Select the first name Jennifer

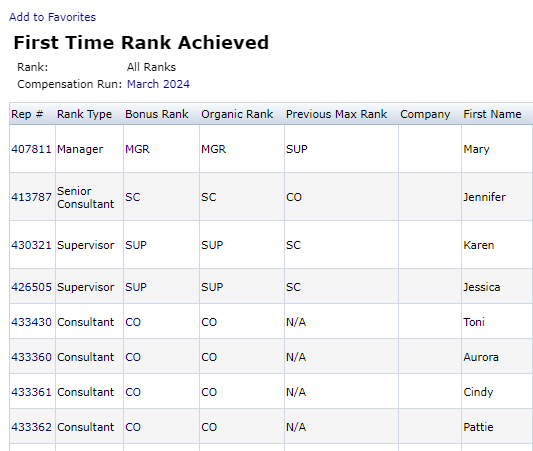tap(484, 197)
